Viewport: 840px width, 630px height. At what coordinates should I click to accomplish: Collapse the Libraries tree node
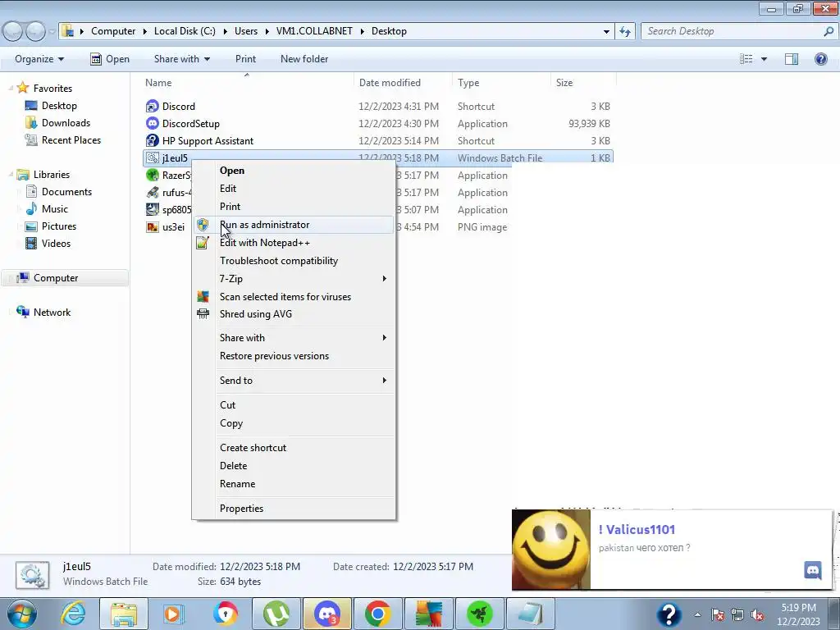pos(11,174)
